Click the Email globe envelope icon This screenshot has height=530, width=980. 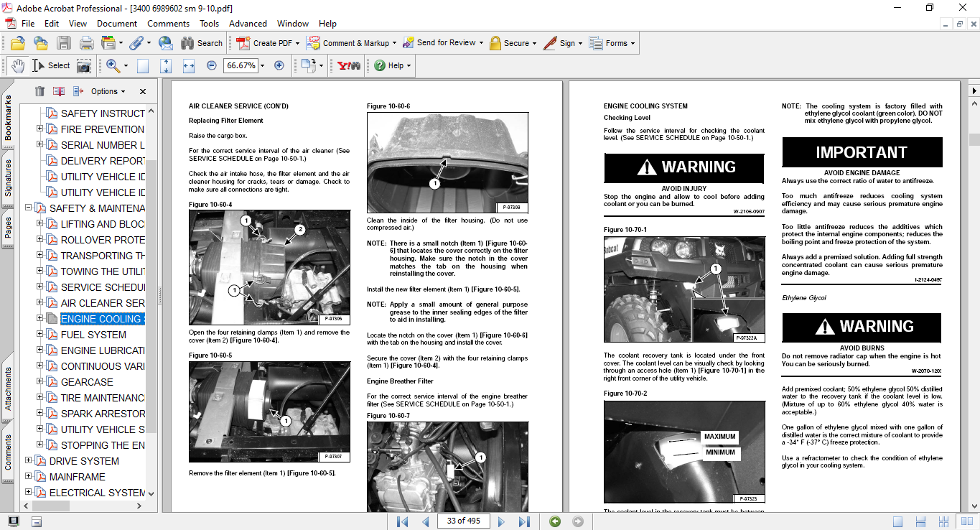coord(165,43)
